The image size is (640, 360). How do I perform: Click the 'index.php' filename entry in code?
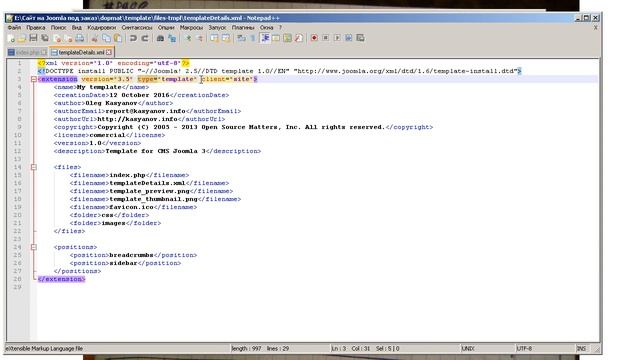(x=127, y=175)
